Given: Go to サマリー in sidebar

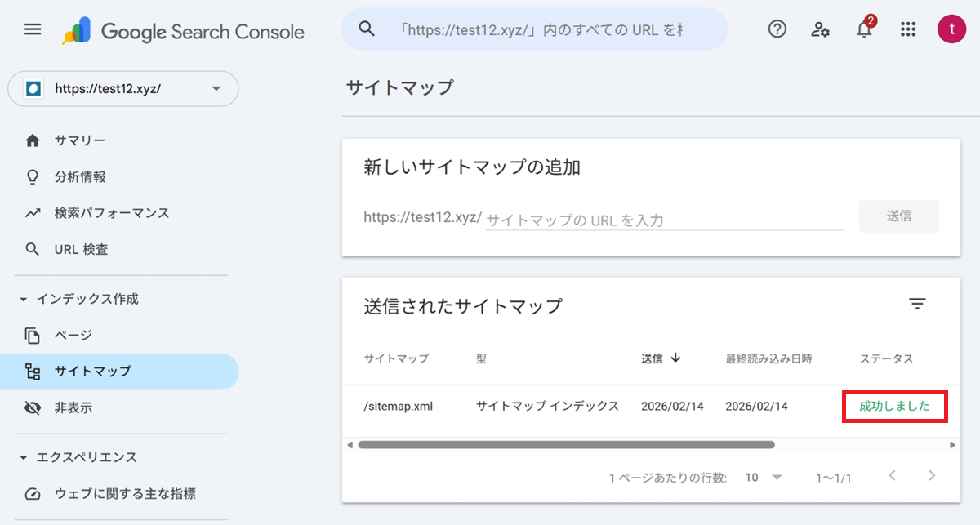Looking at the screenshot, I should click(79, 140).
